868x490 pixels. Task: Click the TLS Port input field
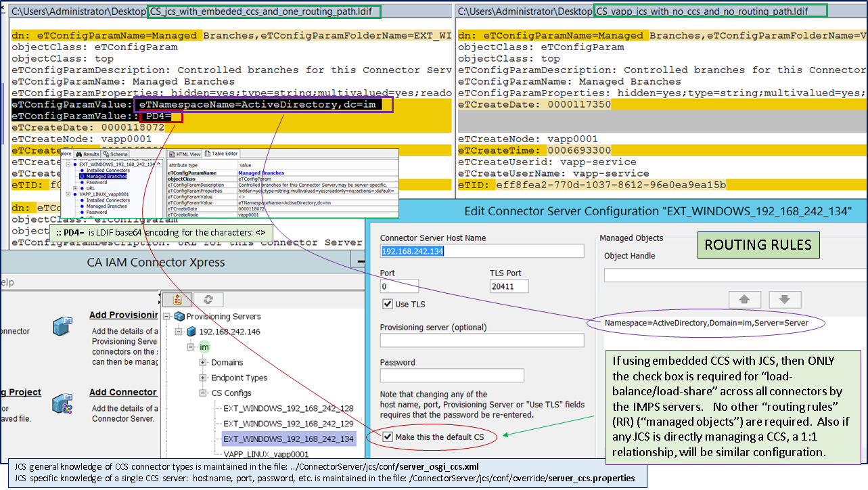click(509, 286)
